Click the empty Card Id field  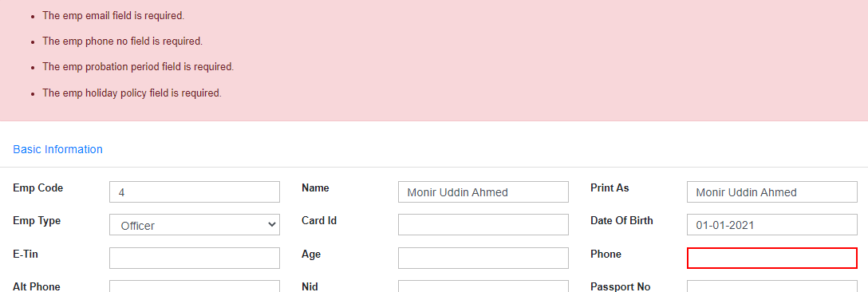(483, 225)
